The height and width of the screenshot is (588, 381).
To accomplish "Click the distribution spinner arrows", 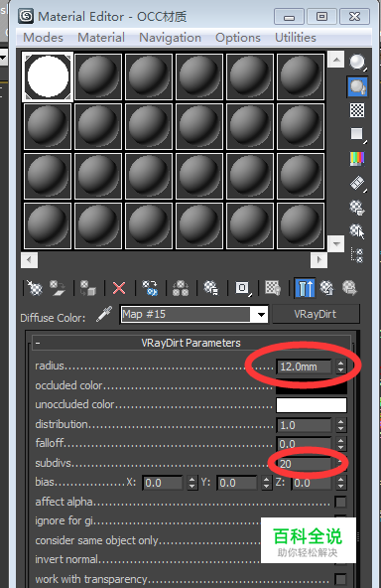I will pyautogui.click(x=340, y=425).
